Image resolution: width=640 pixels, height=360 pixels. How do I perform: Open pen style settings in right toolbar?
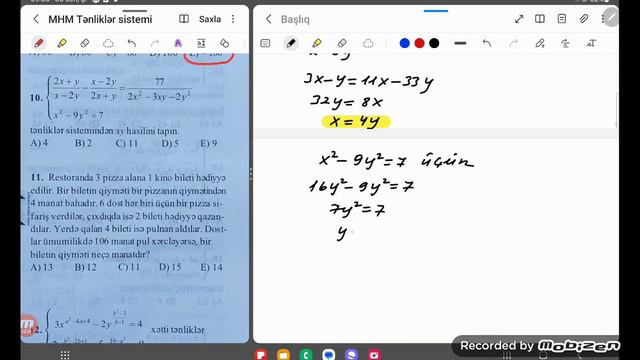540,43
